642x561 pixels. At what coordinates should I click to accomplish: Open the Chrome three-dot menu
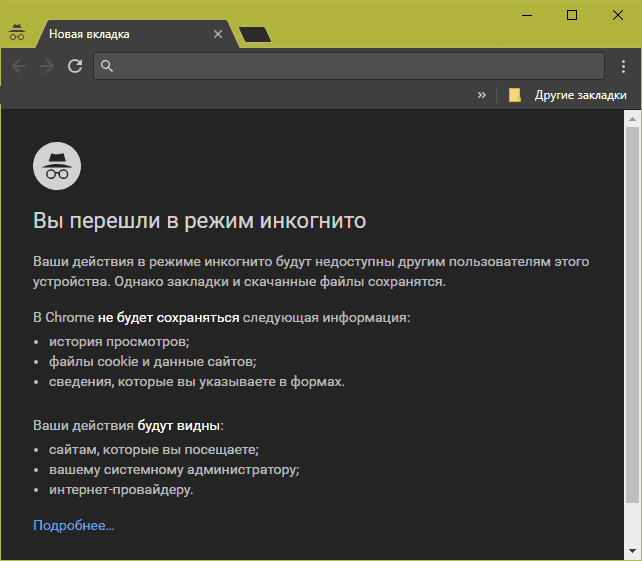[x=623, y=66]
